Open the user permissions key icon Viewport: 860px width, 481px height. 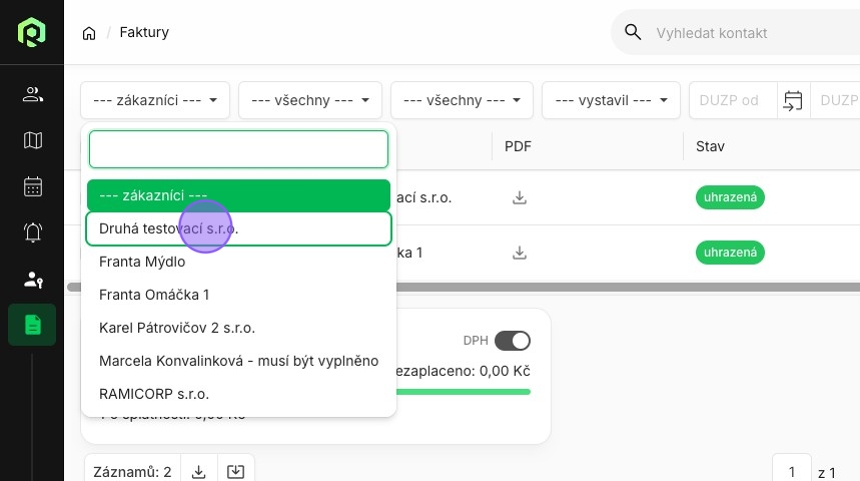coord(32,280)
